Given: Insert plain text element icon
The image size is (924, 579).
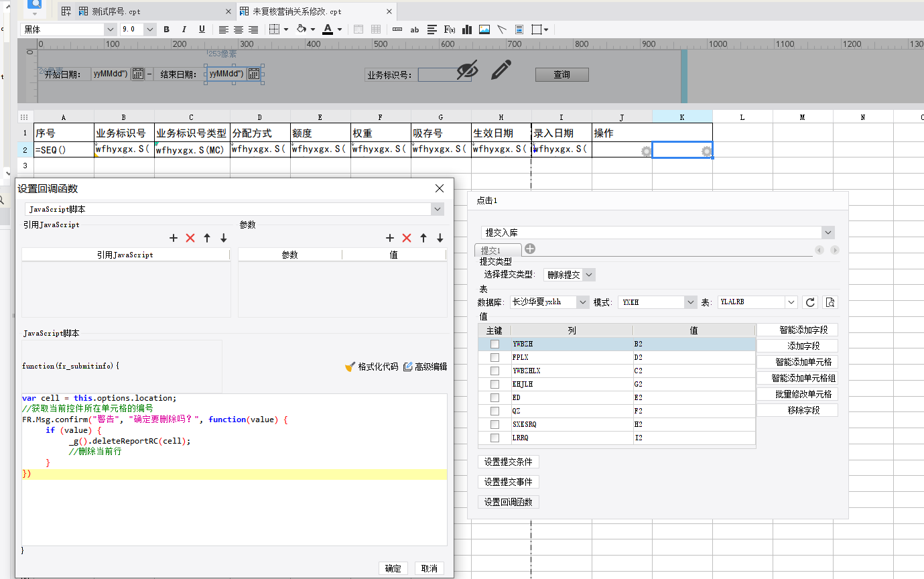Looking at the screenshot, I should 397,29.
